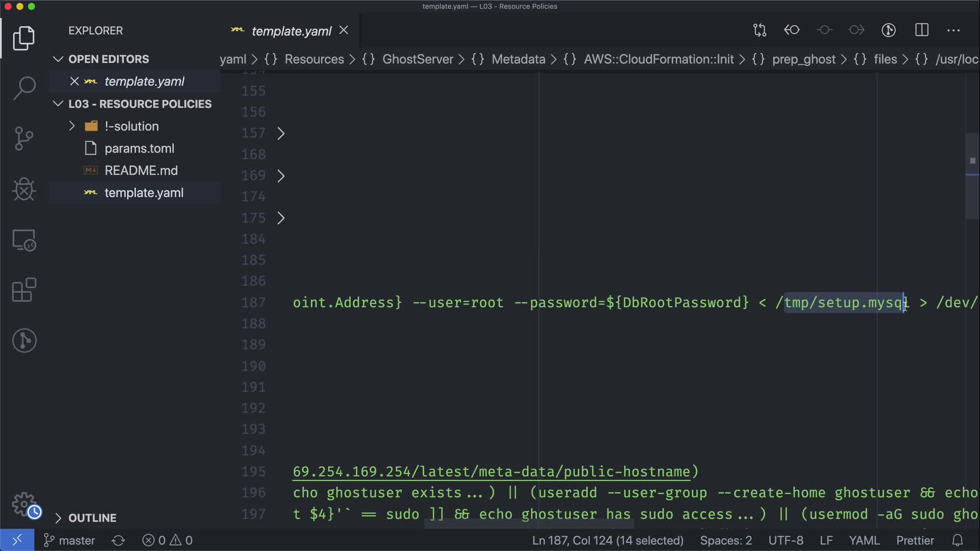Click the notifications bell in status bar
This screenshot has width=980, height=551.
coord(958,540)
